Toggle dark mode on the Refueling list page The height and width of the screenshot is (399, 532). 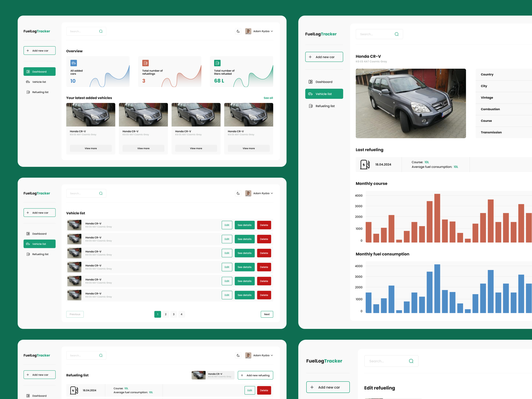tap(238, 355)
